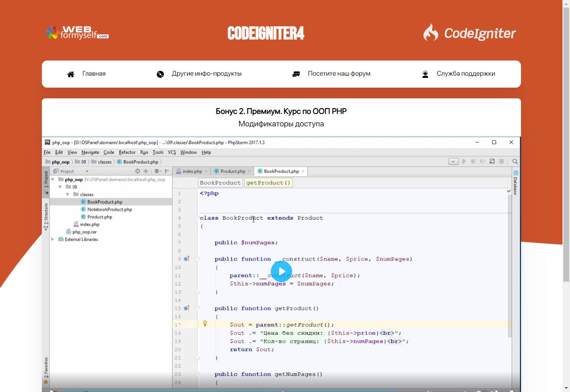Click php_oop in the navigation breadcrumb bar
The height and width of the screenshot is (392, 570).
pyautogui.click(x=57, y=162)
